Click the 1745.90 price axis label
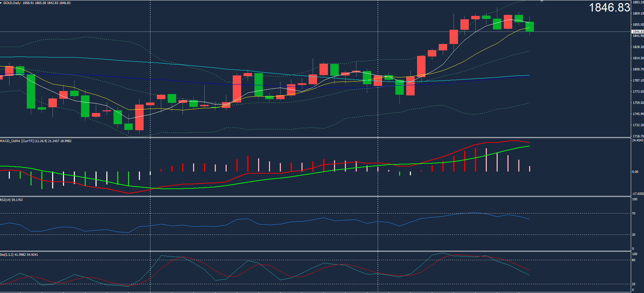644x293 pixels. coord(638,114)
